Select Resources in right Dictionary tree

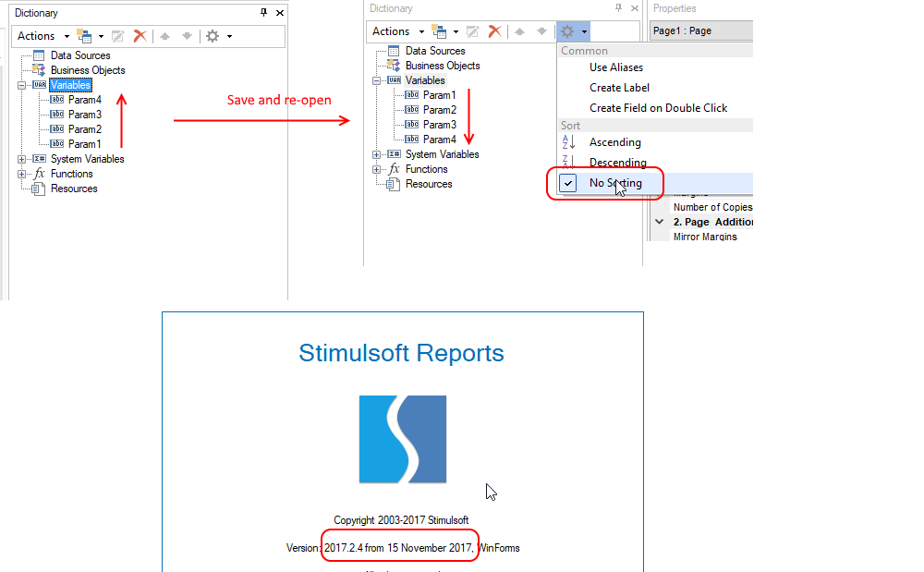tap(429, 184)
